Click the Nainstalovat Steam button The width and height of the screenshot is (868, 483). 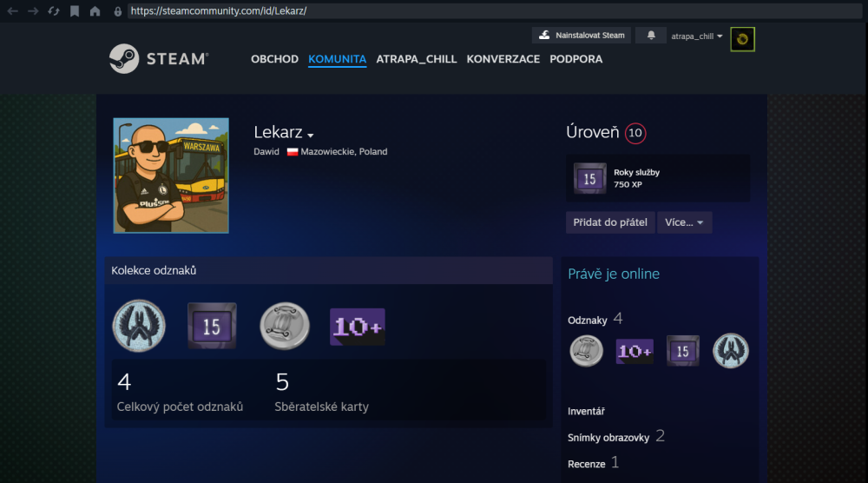582,36
